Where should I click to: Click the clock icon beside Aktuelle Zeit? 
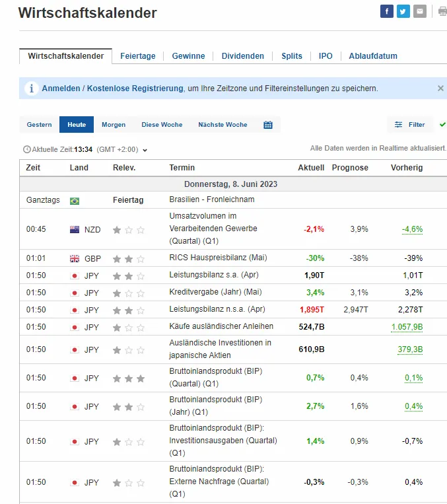coord(26,150)
